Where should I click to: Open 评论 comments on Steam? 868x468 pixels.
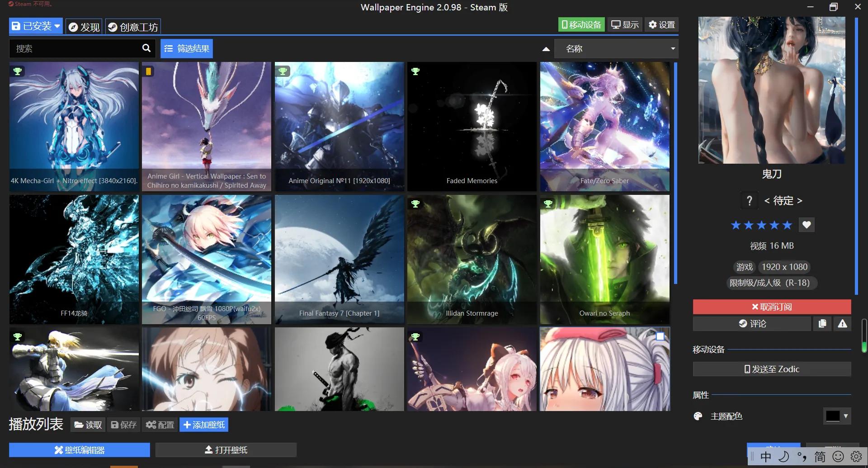[752, 324]
